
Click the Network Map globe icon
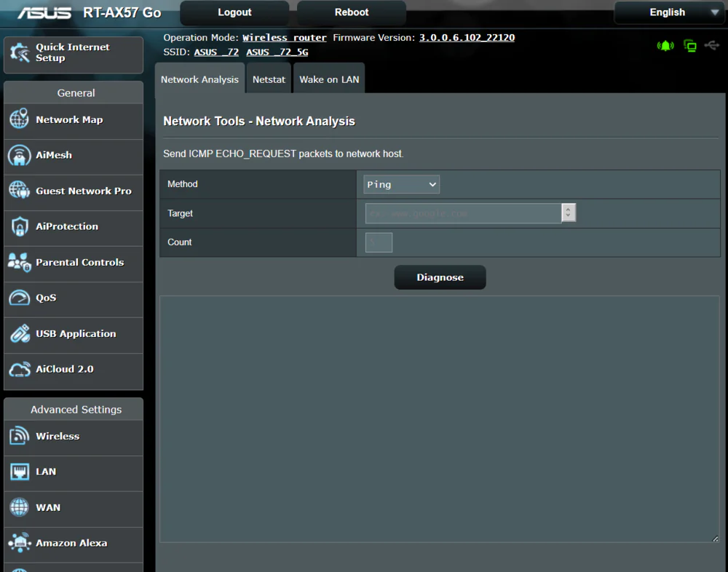pos(20,119)
